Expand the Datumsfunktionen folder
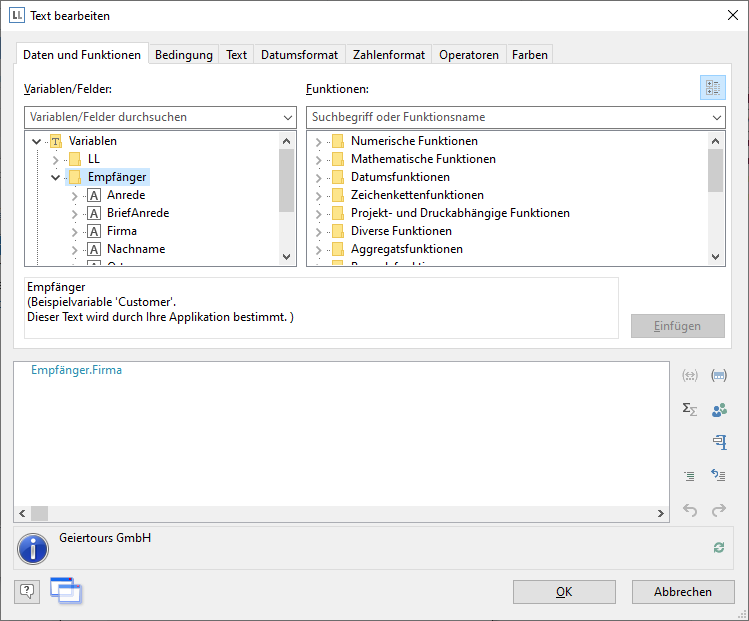749x621 pixels. [319, 177]
